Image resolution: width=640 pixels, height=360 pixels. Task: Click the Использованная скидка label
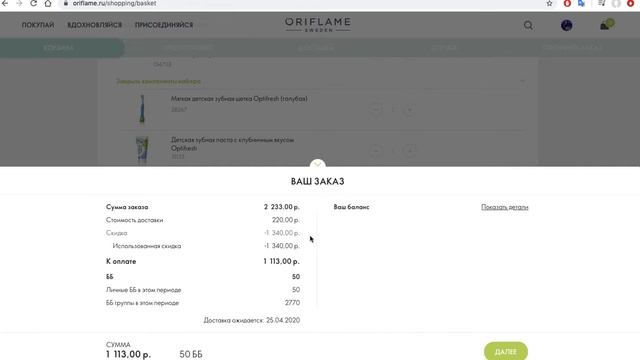coord(147,246)
